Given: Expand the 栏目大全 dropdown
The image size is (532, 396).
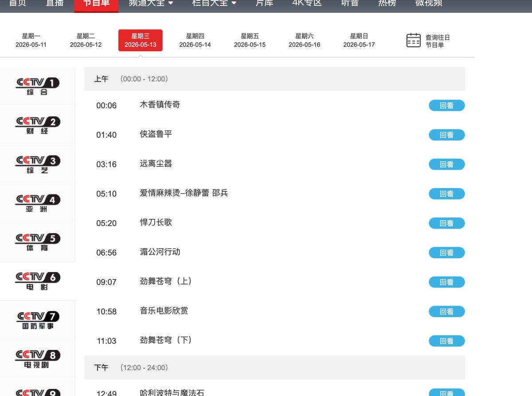Looking at the screenshot, I should (214, 3).
